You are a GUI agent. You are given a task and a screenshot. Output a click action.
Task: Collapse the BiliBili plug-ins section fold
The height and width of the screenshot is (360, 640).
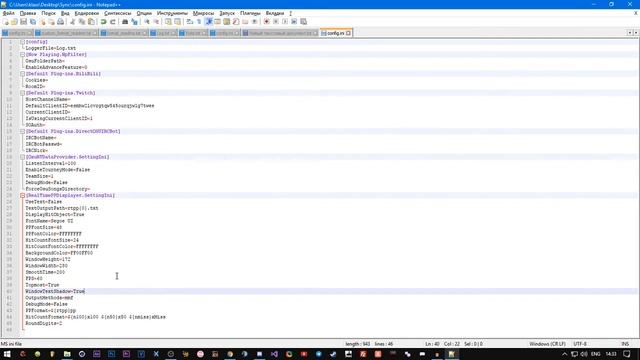click(22, 74)
